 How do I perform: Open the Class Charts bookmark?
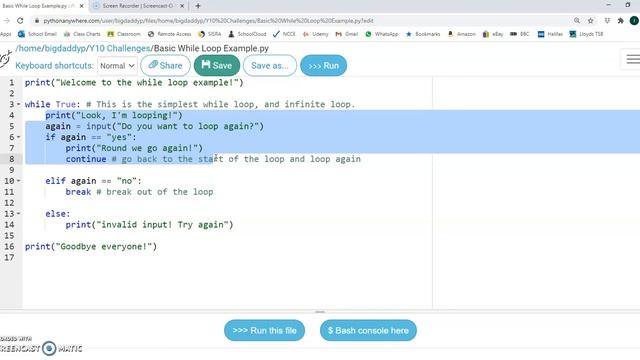tap(82, 34)
